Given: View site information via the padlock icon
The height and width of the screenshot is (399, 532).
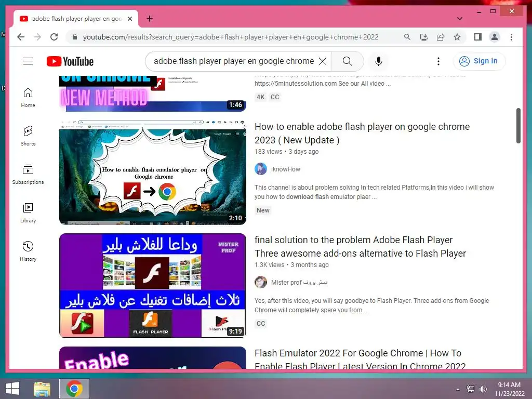Looking at the screenshot, I should click(75, 37).
